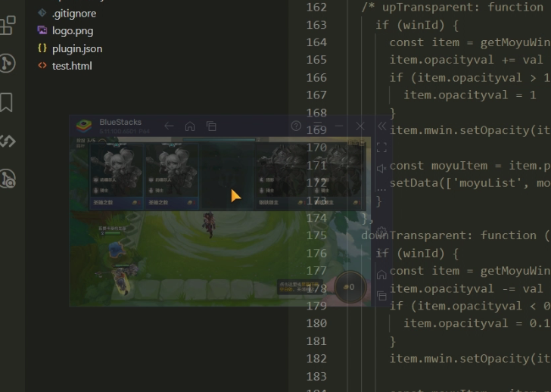Open logo.png in the file explorer

(x=73, y=31)
